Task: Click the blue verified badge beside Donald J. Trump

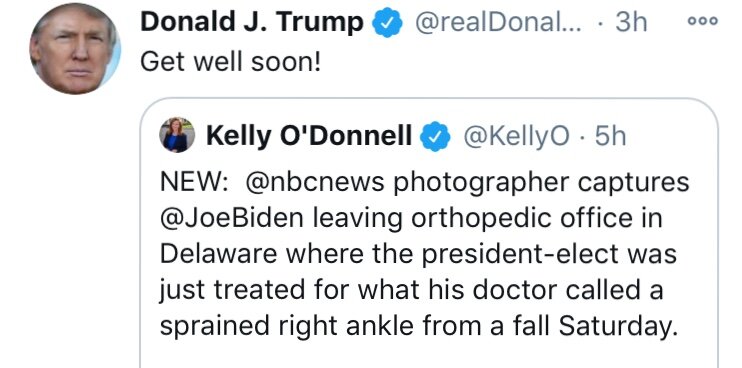Action: point(387,23)
